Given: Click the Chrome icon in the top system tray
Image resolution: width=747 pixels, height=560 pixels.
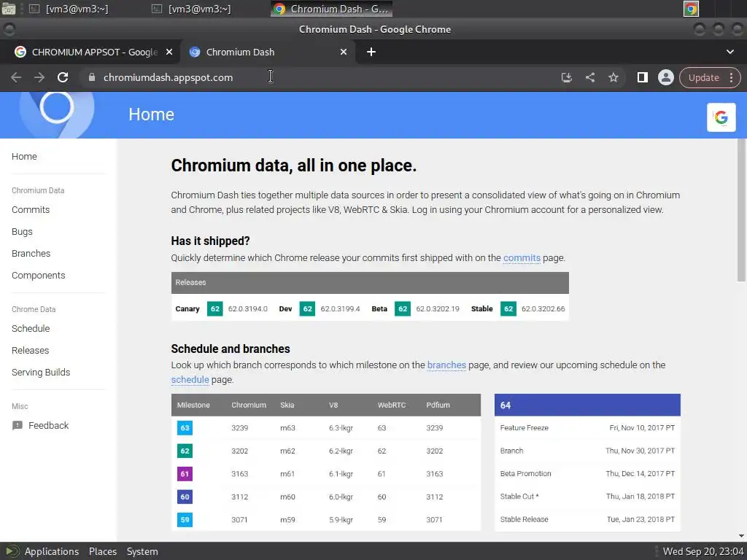Looking at the screenshot, I should click(x=691, y=9).
